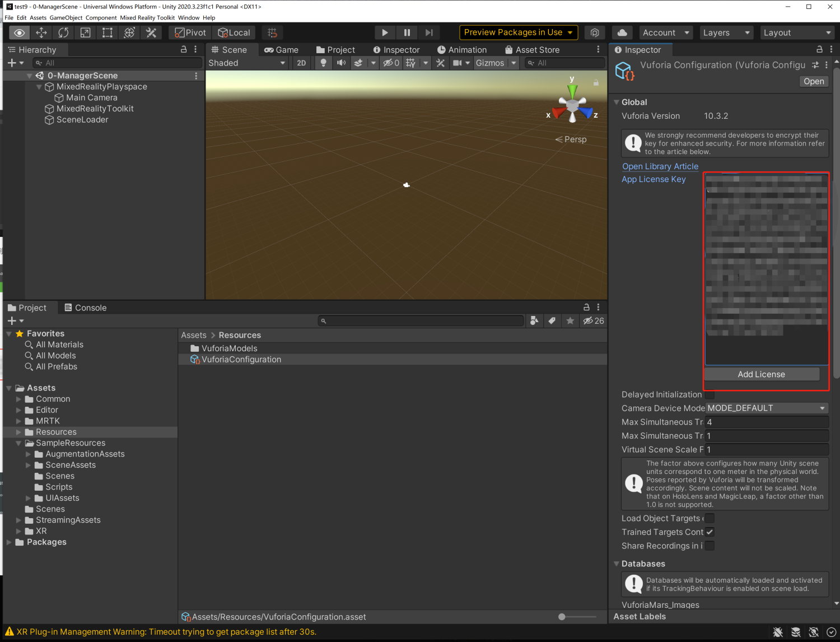Screen dimensions: 840x642
Task: Open the Layout dropdown
Action: [x=797, y=32]
